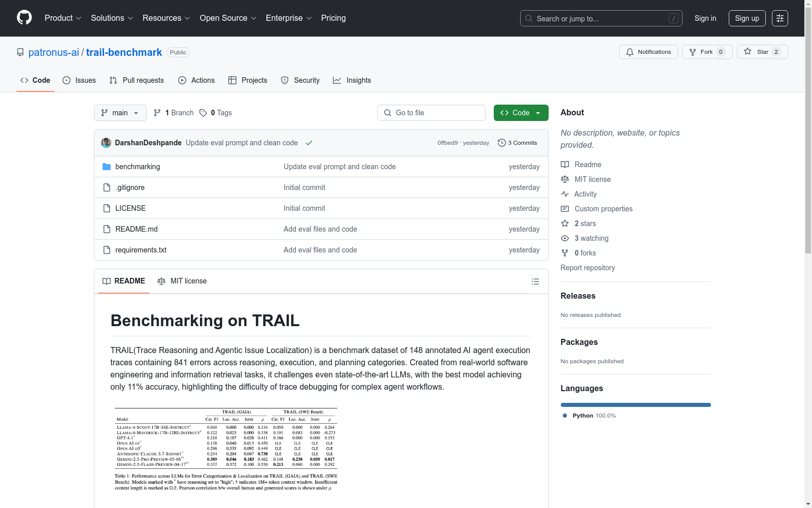Click the commit history clock icon
The image size is (812, 508).
click(502, 143)
